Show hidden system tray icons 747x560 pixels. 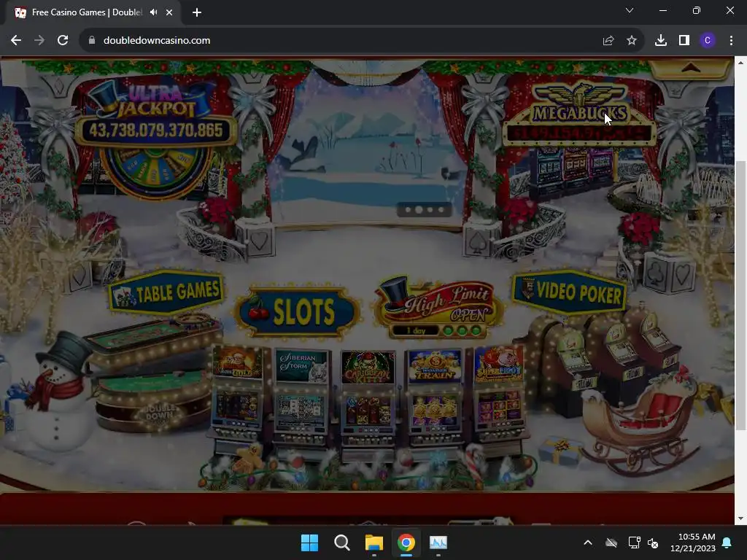tap(588, 542)
